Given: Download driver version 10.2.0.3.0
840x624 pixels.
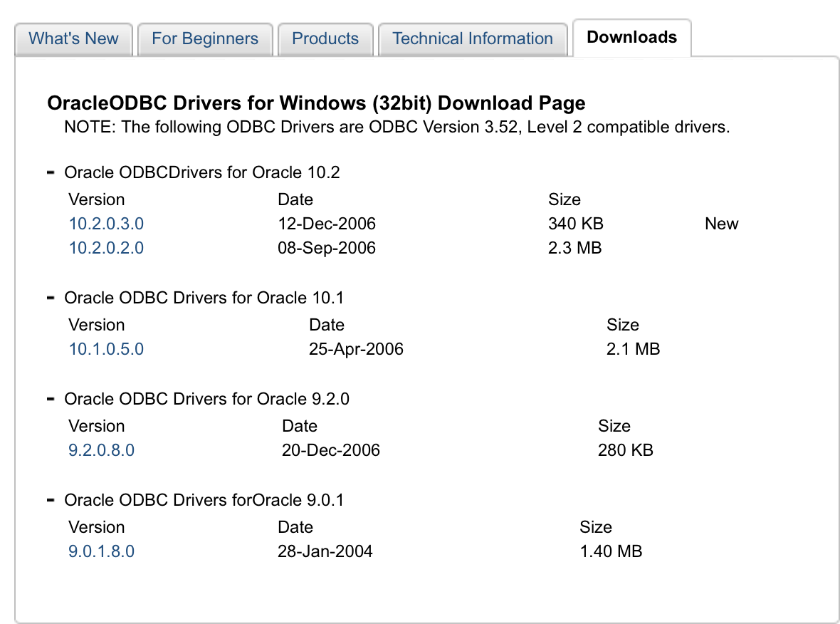Looking at the screenshot, I should pyautogui.click(x=106, y=224).
